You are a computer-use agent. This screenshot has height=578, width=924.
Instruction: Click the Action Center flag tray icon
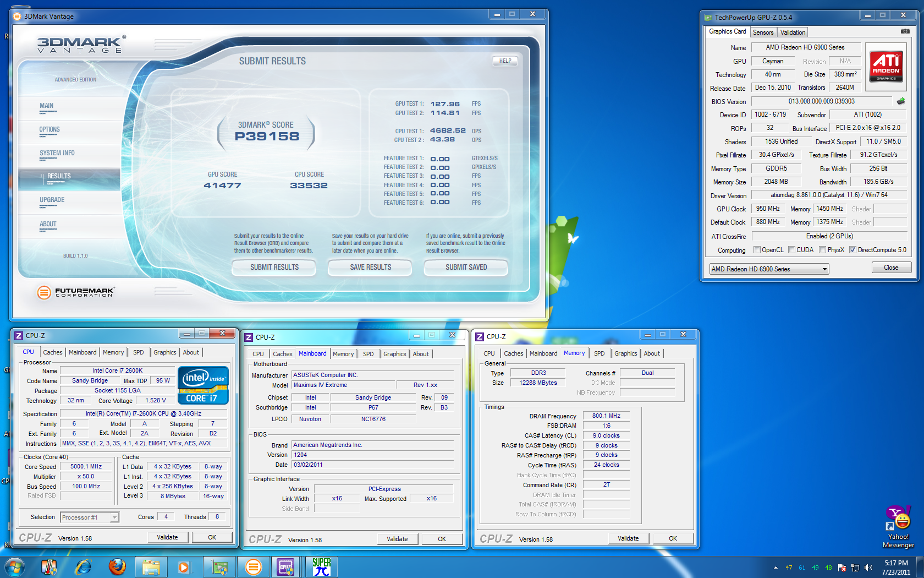pos(842,568)
